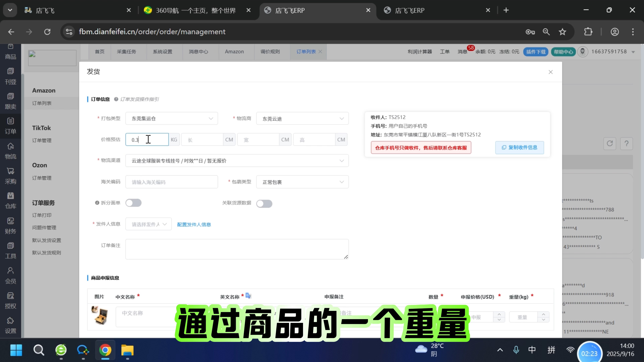Click the 海关编码 input field

pyautogui.click(x=172, y=182)
